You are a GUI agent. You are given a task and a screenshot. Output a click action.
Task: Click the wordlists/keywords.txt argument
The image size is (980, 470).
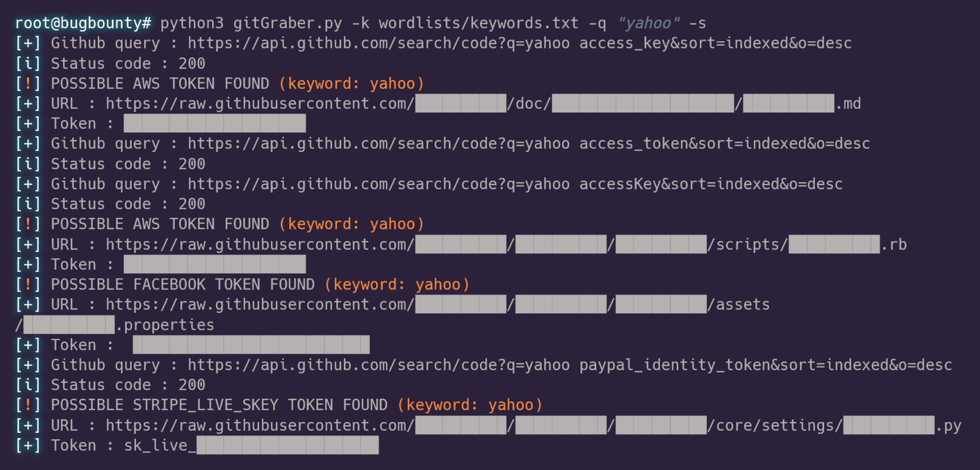478,23
